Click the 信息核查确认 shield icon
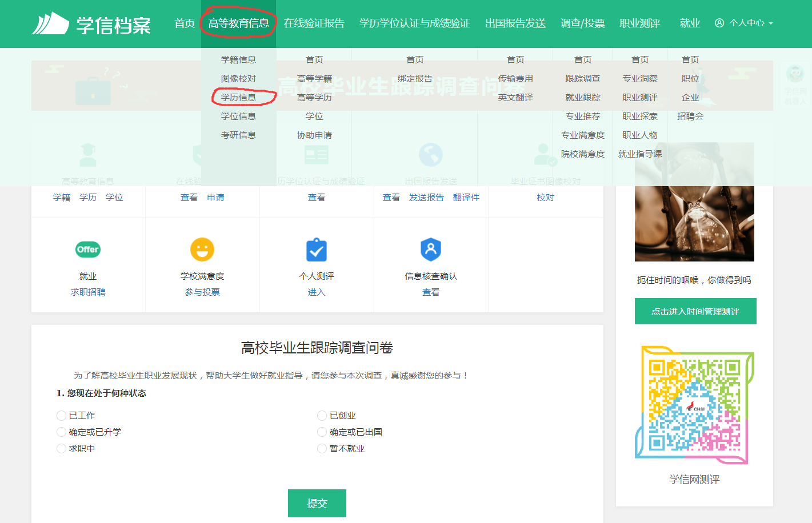 (x=431, y=250)
